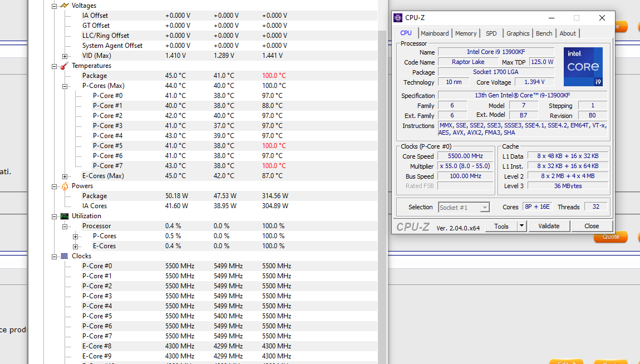Click the Code Name Raptor Lake field

[x=468, y=62]
